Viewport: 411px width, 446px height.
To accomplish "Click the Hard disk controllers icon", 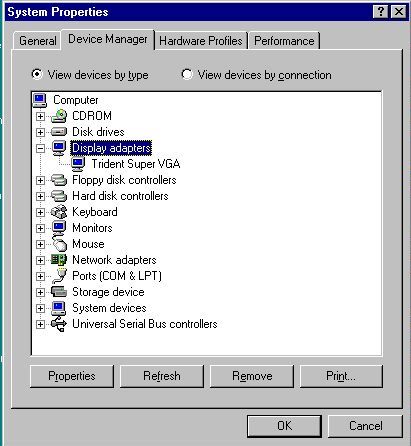I will point(59,196).
